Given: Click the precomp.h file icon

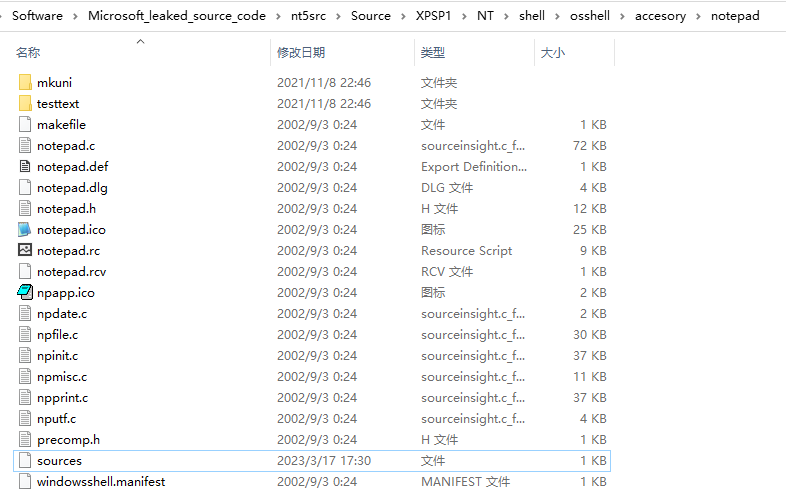Looking at the screenshot, I should coord(25,440).
